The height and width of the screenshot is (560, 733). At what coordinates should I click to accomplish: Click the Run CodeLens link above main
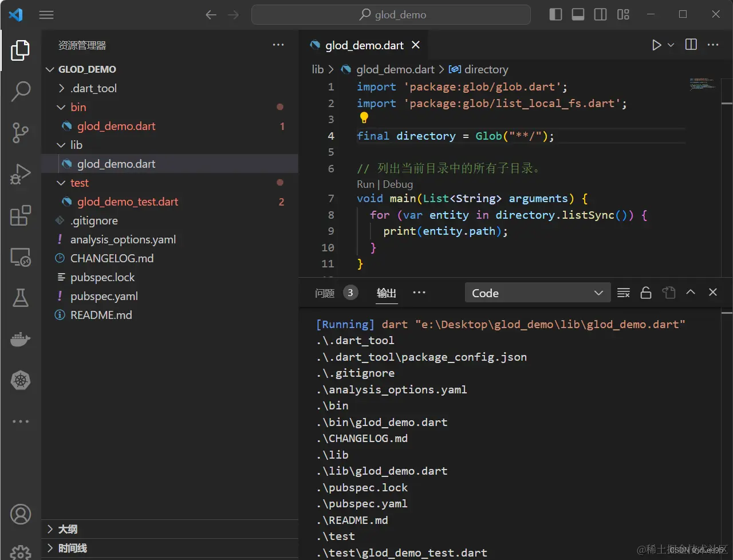[x=365, y=184]
